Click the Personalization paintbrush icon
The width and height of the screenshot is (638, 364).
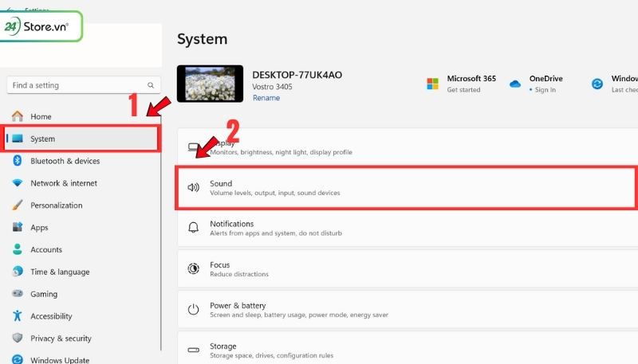(18, 205)
